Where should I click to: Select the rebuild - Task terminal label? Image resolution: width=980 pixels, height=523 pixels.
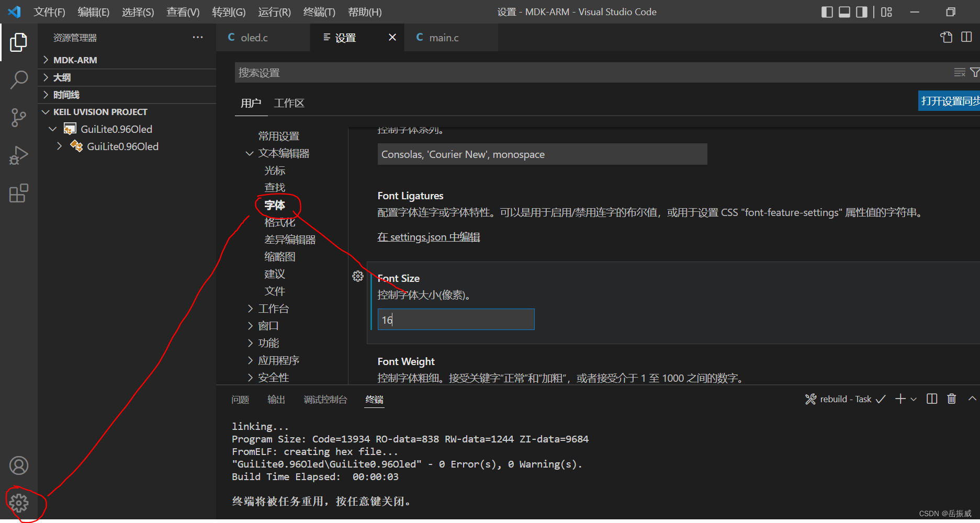(x=846, y=399)
